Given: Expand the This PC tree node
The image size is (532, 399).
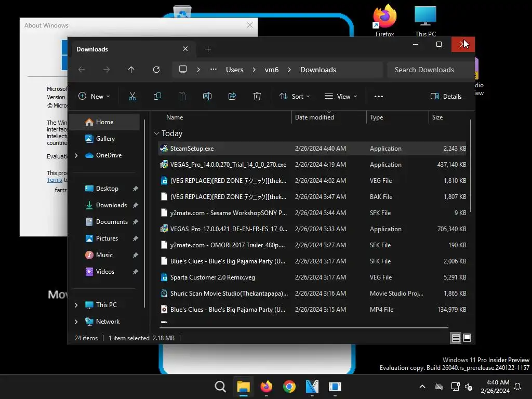Looking at the screenshot, I should point(76,305).
